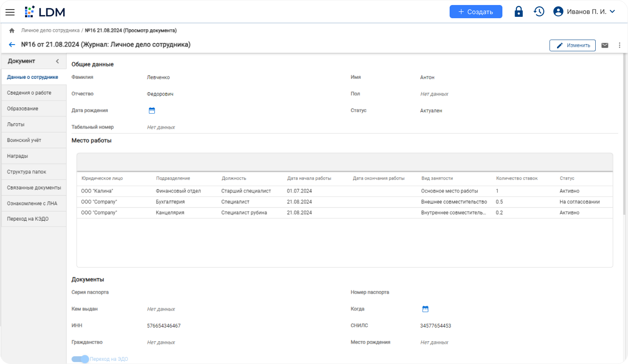Click the status value Актуален
The width and height of the screenshot is (628, 364).
431,111
